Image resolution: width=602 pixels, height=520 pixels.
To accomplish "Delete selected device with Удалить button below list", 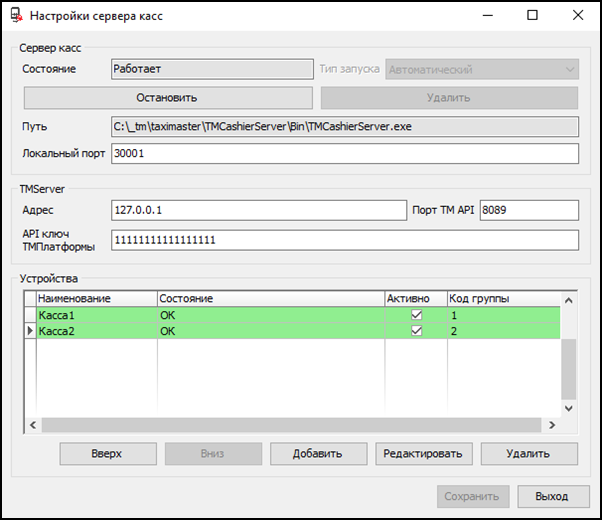I will 529,454.
